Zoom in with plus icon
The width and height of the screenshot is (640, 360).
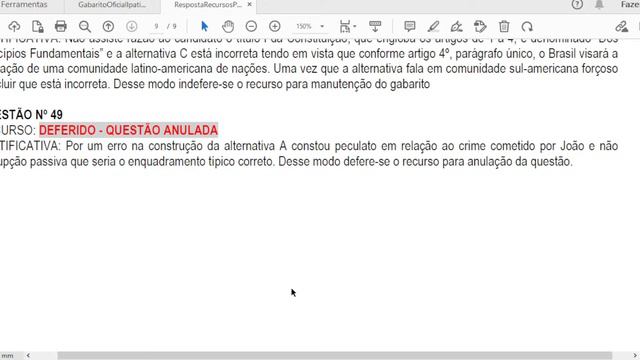click(x=275, y=27)
